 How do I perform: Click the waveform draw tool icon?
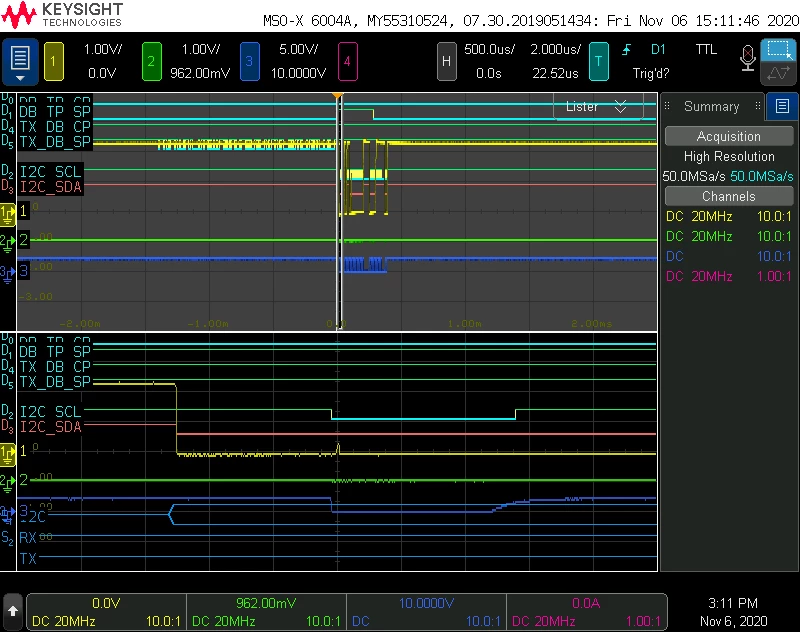(778, 73)
